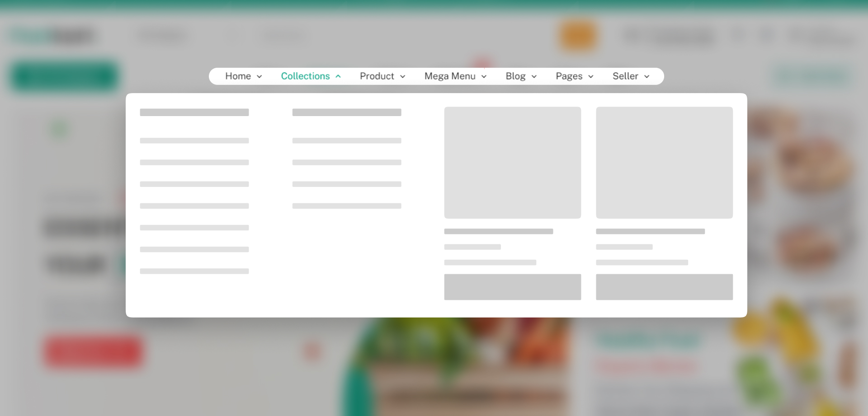Screen dimensions: 868x416
Task: Expand the Product dropdown chevron
Action: point(403,77)
